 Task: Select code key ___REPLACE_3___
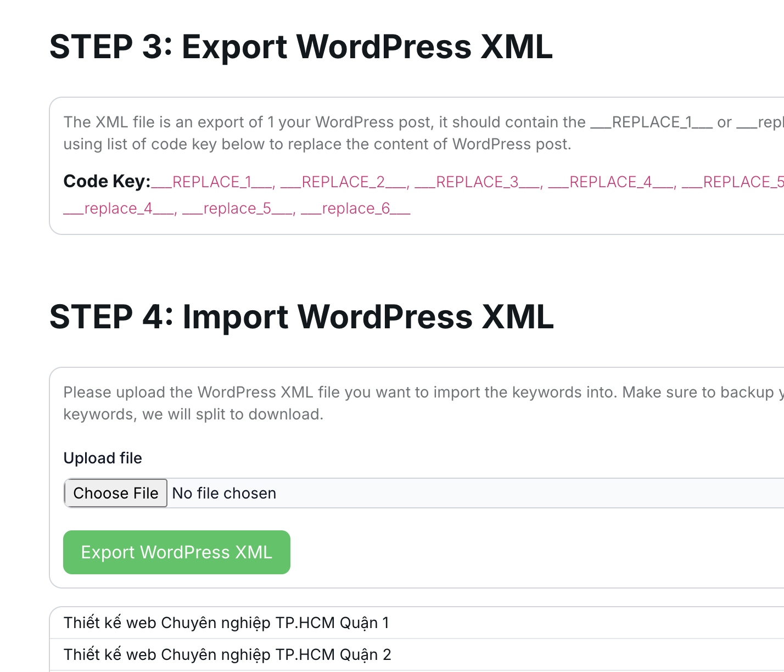click(478, 182)
